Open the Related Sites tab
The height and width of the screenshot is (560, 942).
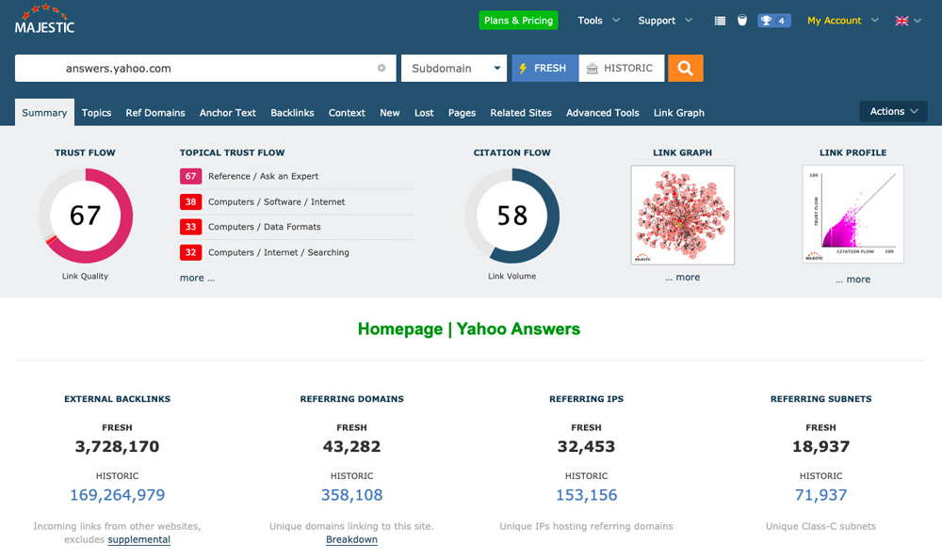(x=520, y=113)
